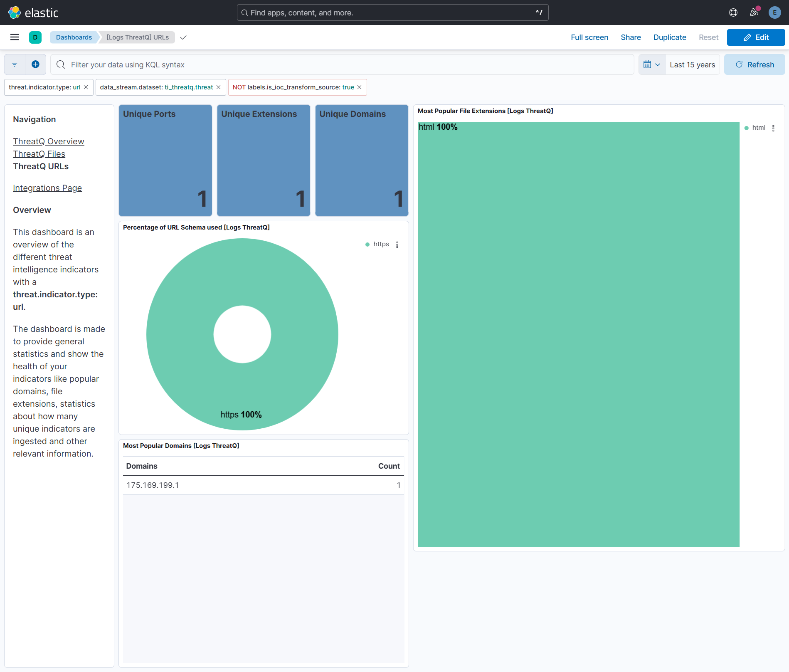789x672 pixels.
Task: Click the add filter plus icon
Action: [35, 64]
